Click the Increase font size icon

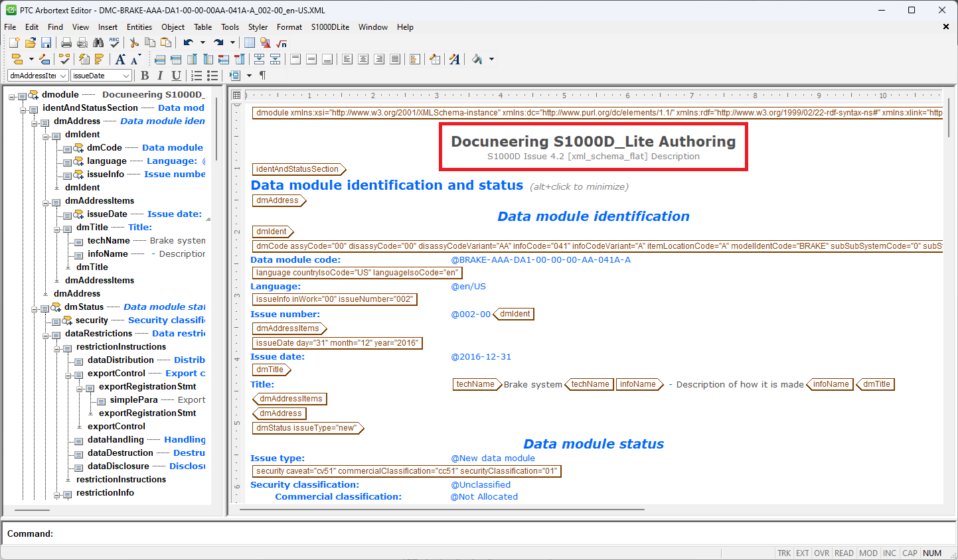tap(120, 59)
